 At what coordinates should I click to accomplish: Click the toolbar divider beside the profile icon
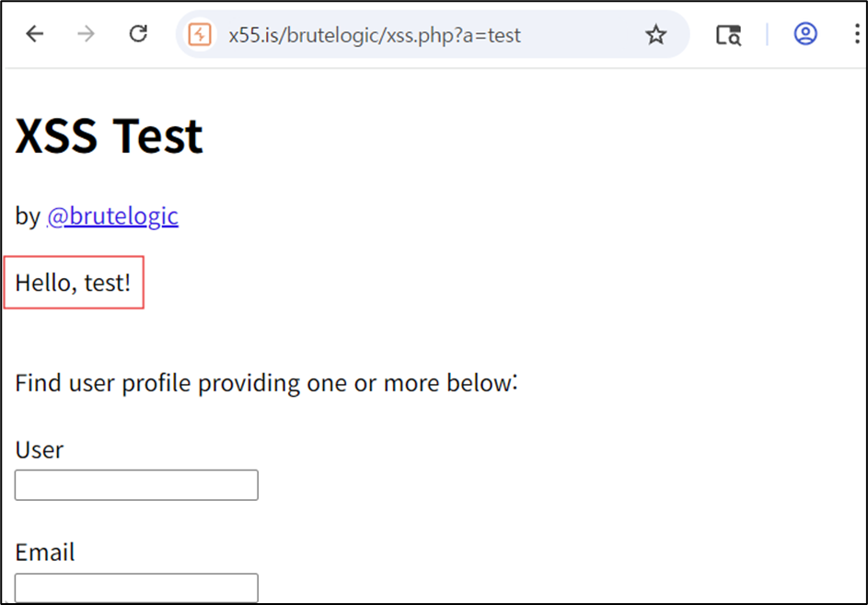coord(768,34)
